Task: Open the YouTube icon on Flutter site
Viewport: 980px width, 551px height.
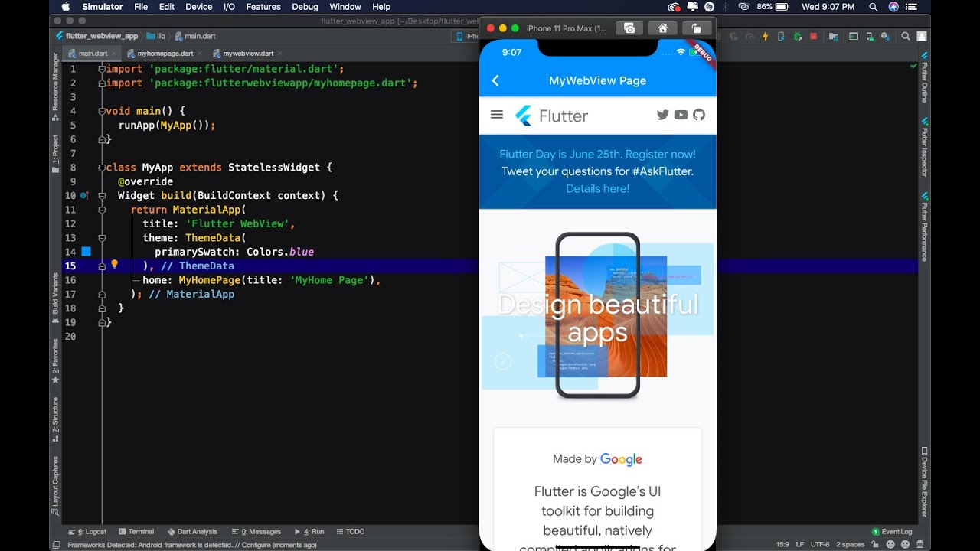Action: (681, 115)
